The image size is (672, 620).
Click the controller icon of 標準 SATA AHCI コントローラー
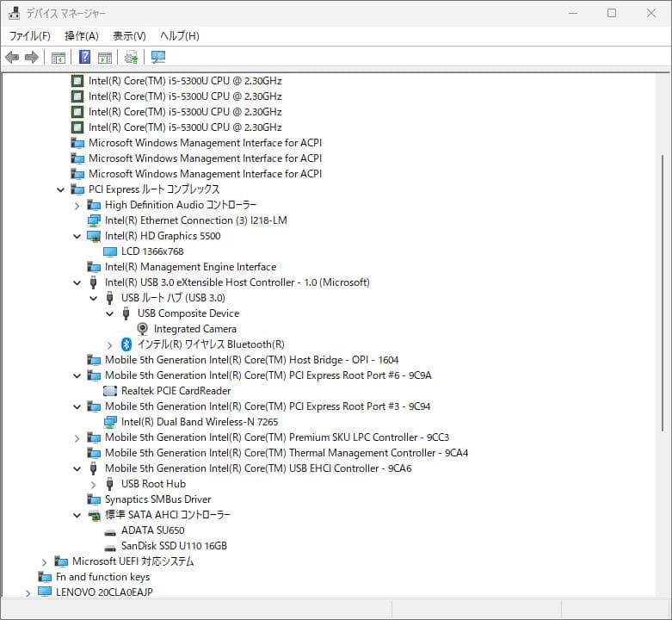click(94, 515)
